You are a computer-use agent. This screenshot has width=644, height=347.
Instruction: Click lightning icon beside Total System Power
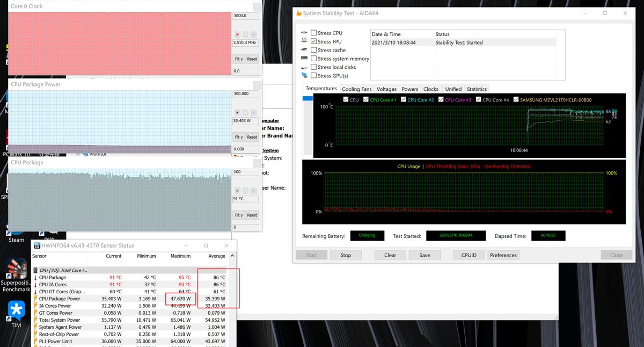[x=35, y=320]
